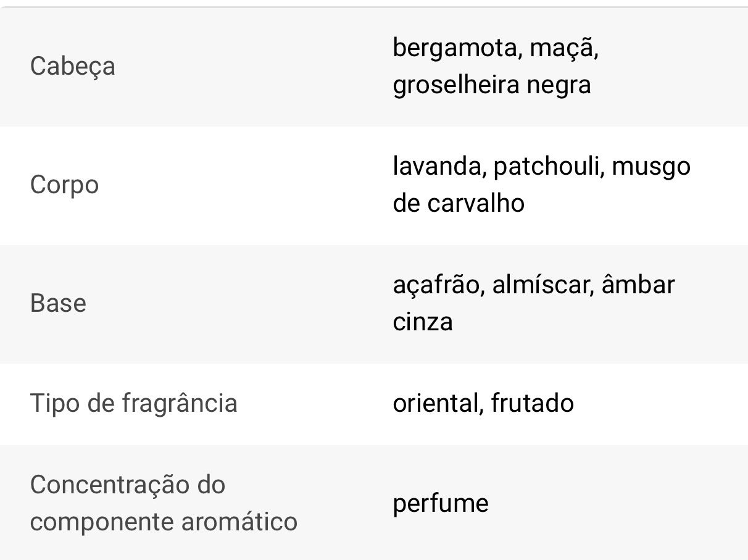This screenshot has width=748, height=560.
Task: Click the word patchouli
Action: [x=547, y=166]
